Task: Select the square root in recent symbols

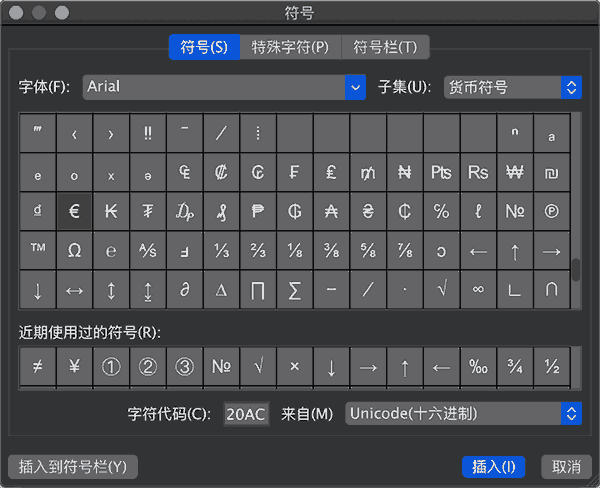Action: point(258,367)
